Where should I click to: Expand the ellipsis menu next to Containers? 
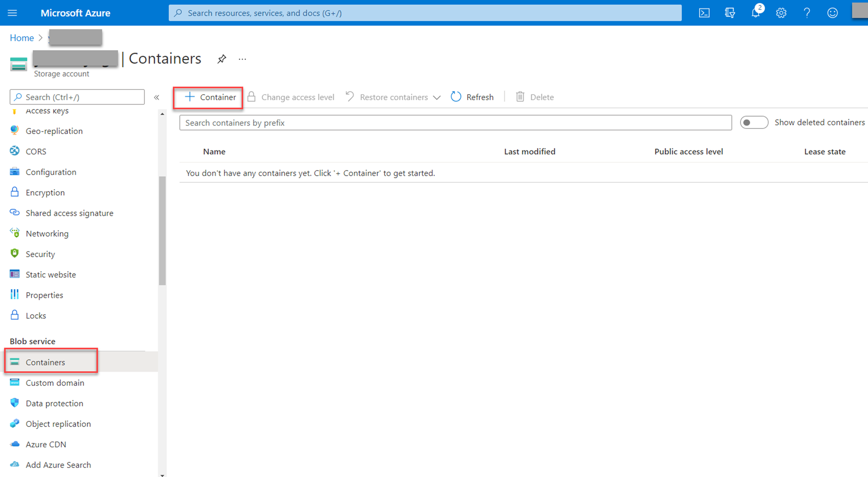coord(243,59)
